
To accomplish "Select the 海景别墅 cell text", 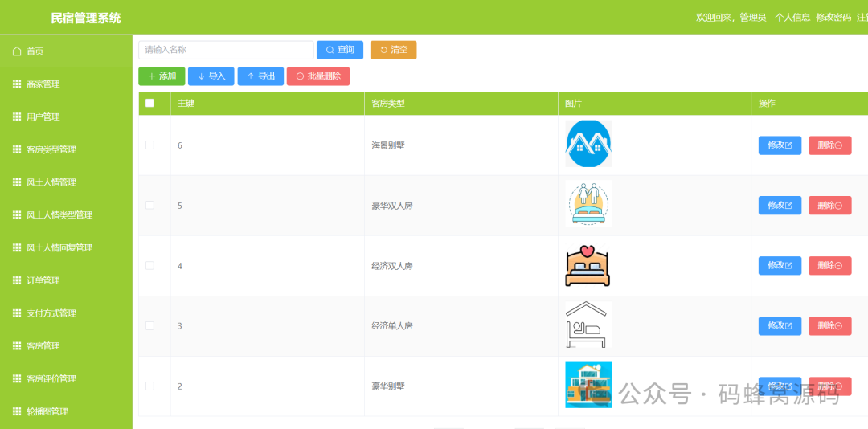I will [388, 145].
